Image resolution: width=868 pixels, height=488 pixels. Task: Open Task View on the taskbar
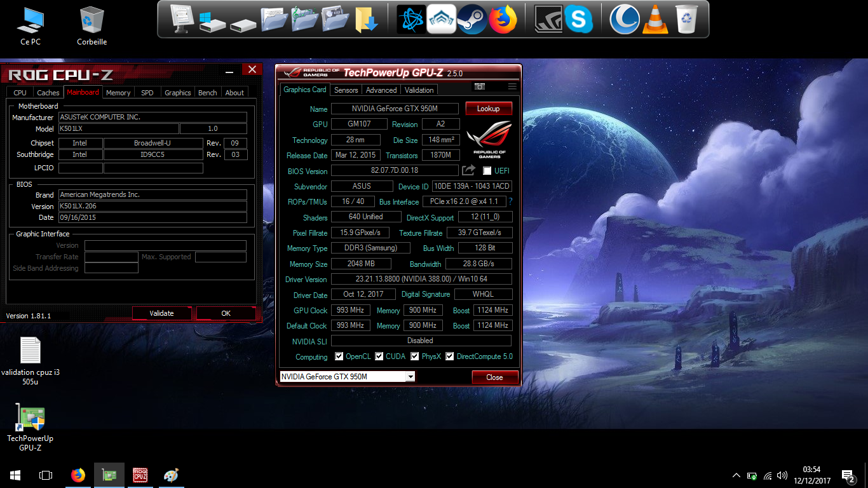click(x=46, y=475)
